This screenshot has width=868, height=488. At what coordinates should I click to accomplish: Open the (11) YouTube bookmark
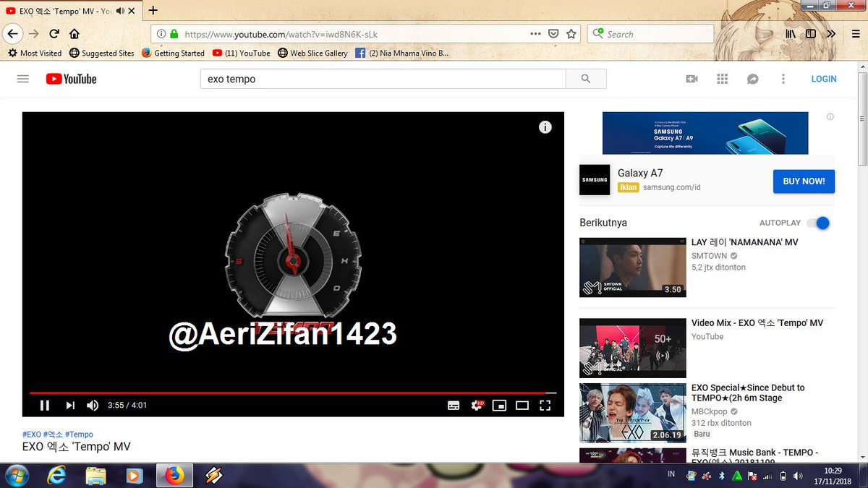pos(242,53)
